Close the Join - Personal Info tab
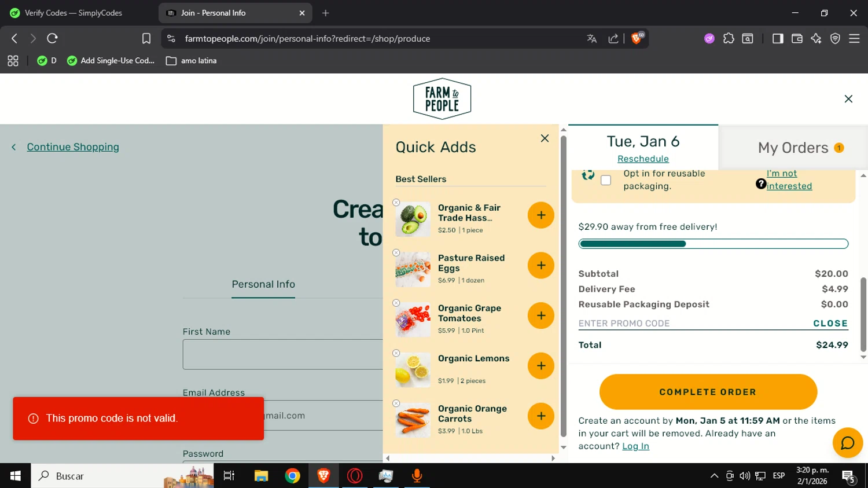 point(302,13)
